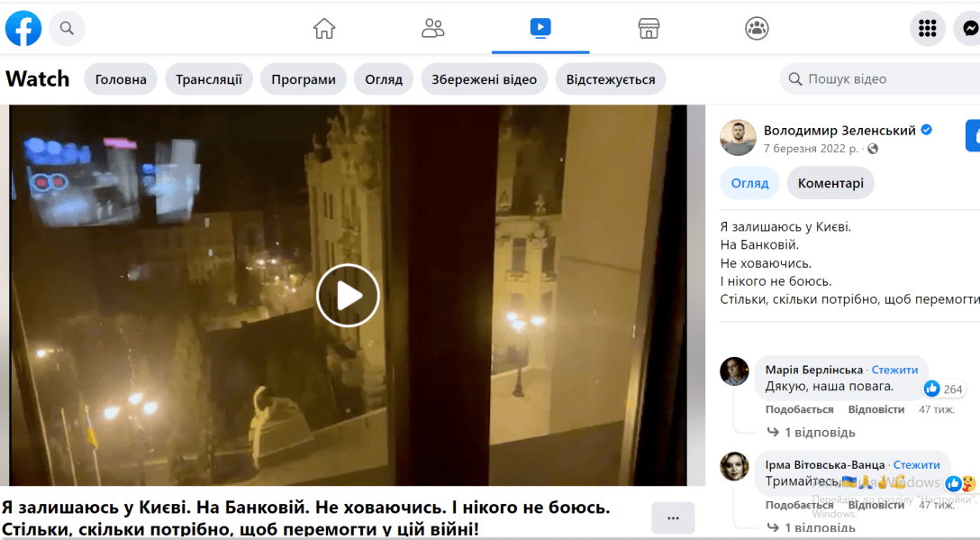Open Володимир Зеленський's profile picture
This screenshot has height=540, width=980.
(738, 138)
